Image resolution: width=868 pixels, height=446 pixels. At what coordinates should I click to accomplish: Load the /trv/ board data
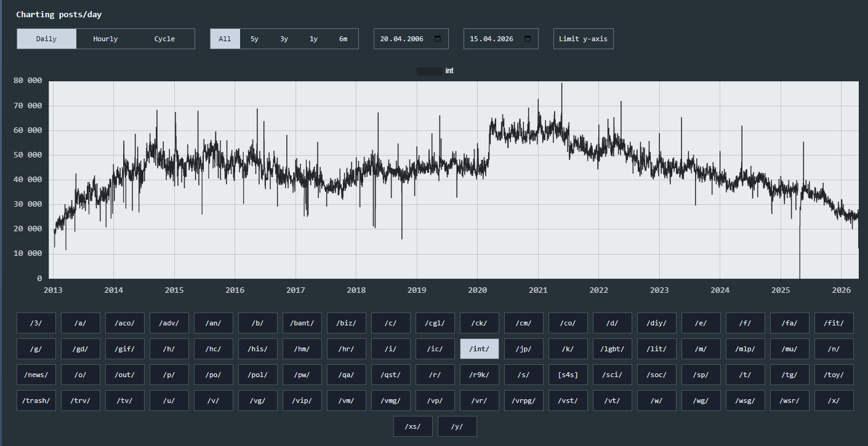click(x=81, y=400)
